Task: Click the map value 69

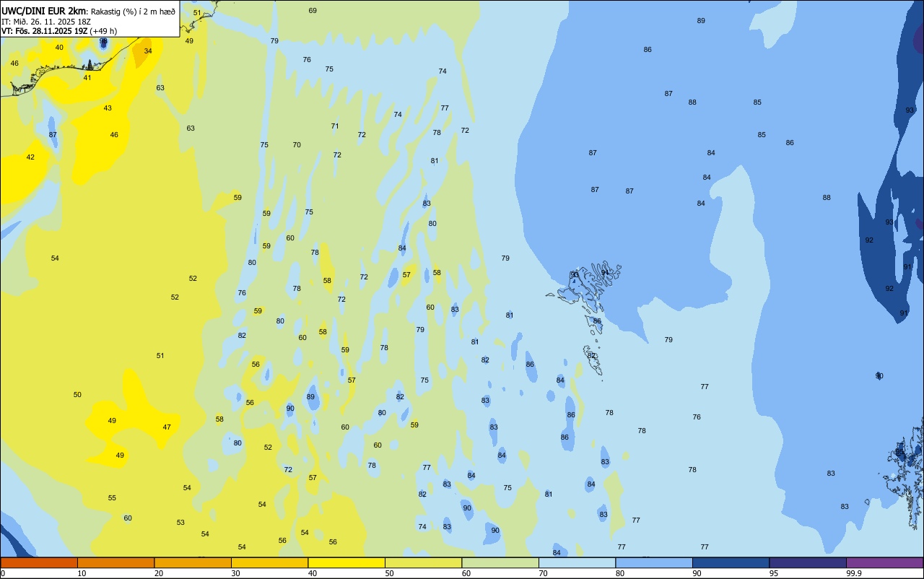Action: (x=313, y=11)
